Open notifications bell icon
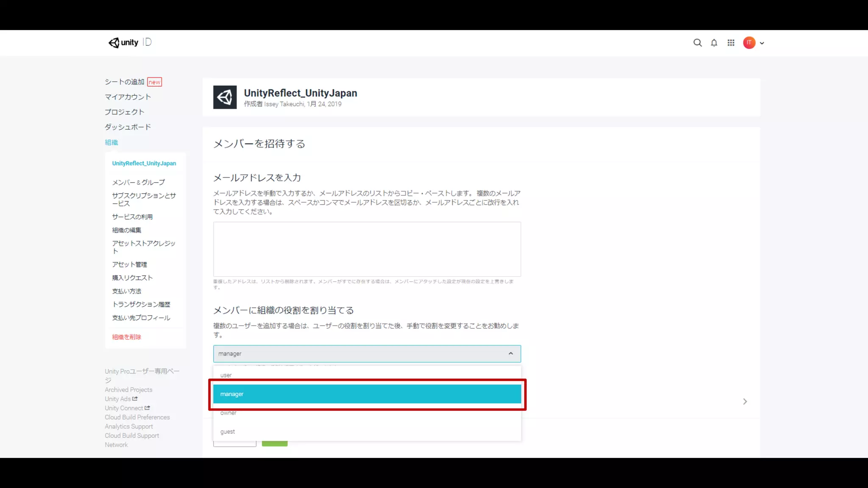 point(714,43)
